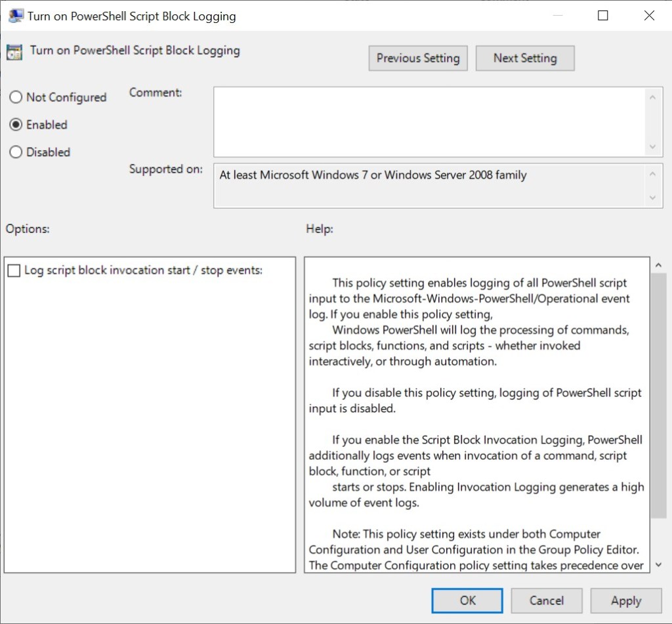Choose the Enabled radio button
This screenshot has width=672, height=624.
coord(16,125)
